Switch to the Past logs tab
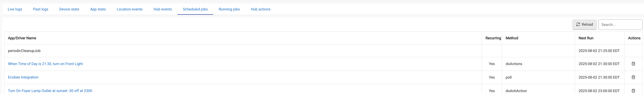644x94 pixels. [41, 9]
